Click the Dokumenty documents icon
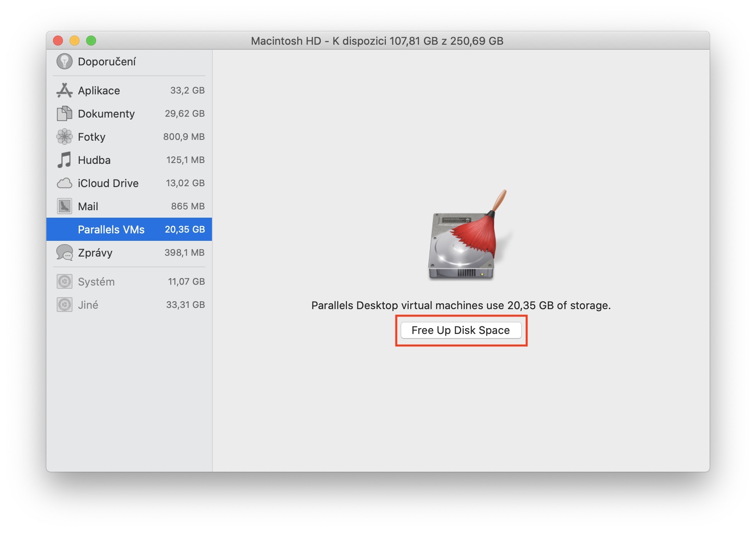This screenshot has height=533, width=756. (64, 113)
